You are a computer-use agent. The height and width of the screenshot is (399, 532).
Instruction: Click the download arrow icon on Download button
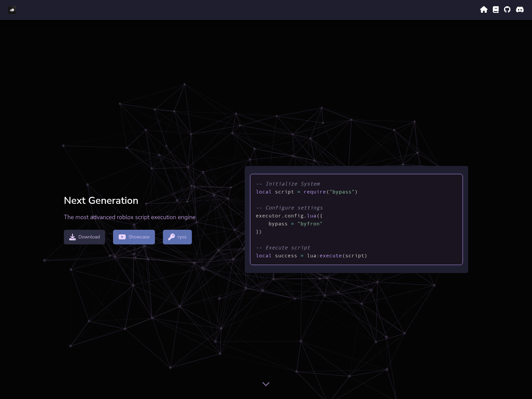pyautogui.click(x=72, y=237)
